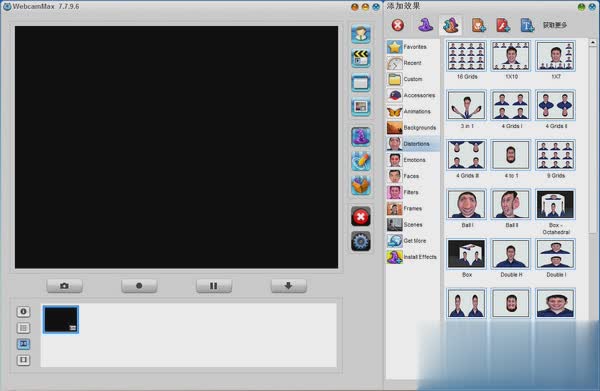Apply the Ball II distortion
This screenshot has height=391, width=600.
(511, 204)
